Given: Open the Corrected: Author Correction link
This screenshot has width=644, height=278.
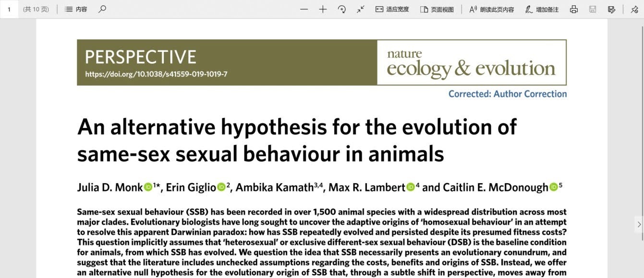Looking at the screenshot, I should click(507, 94).
